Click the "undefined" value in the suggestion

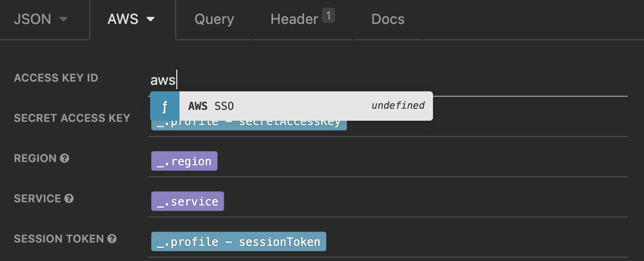click(398, 105)
